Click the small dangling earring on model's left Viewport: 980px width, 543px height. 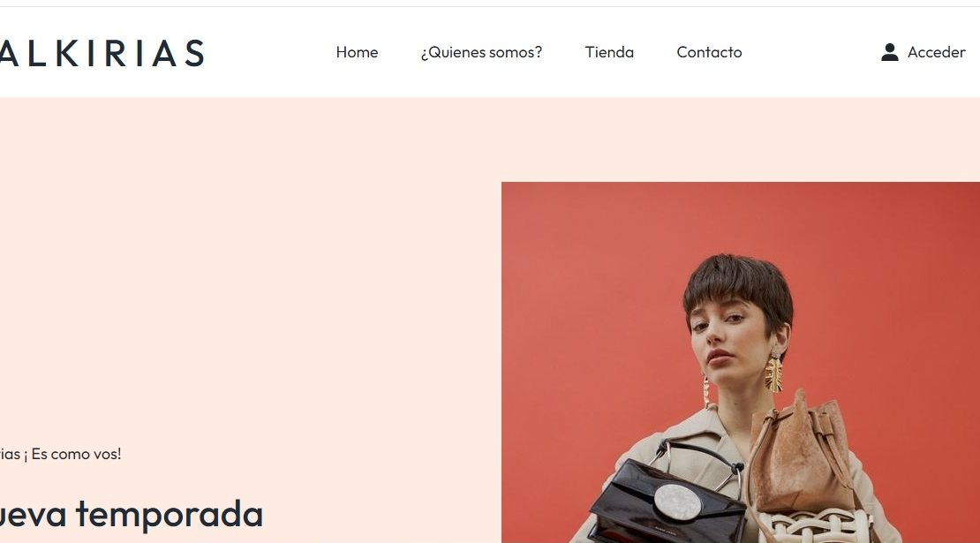pyautogui.click(x=706, y=391)
